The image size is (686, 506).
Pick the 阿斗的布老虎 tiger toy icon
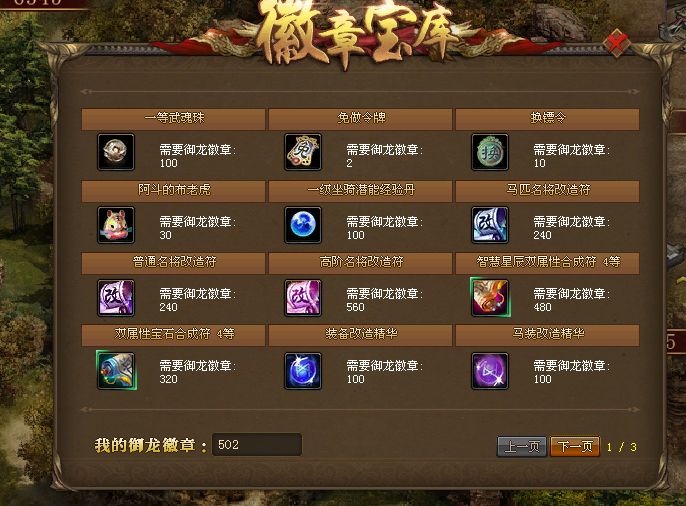point(116,225)
